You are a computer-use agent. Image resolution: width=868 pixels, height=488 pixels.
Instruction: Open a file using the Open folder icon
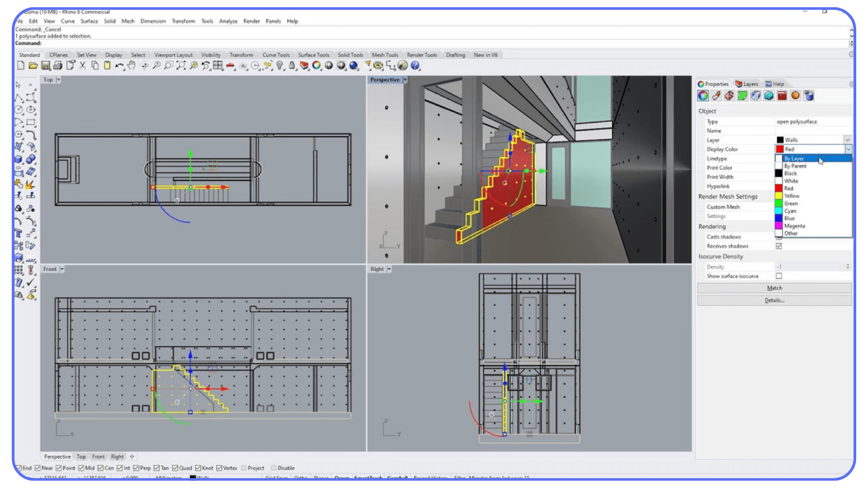pyautogui.click(x=33, y=66)
